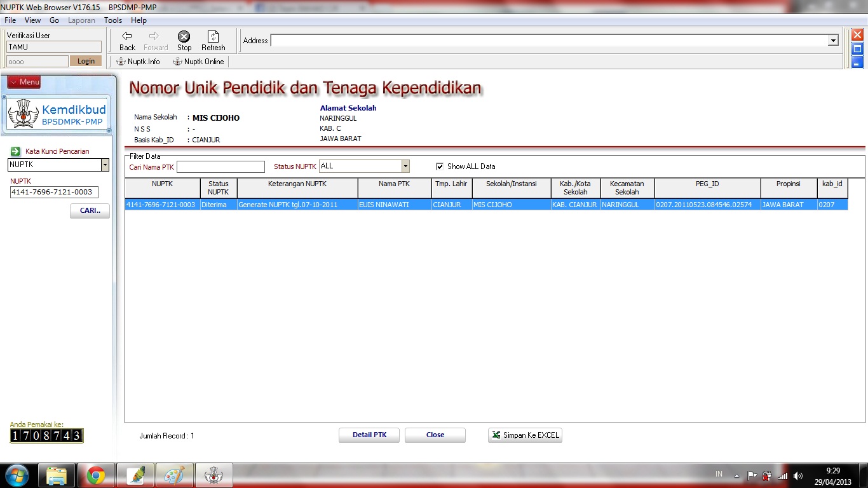Click the Propinsi column header

pyautogui.click(x=789, y=188)
